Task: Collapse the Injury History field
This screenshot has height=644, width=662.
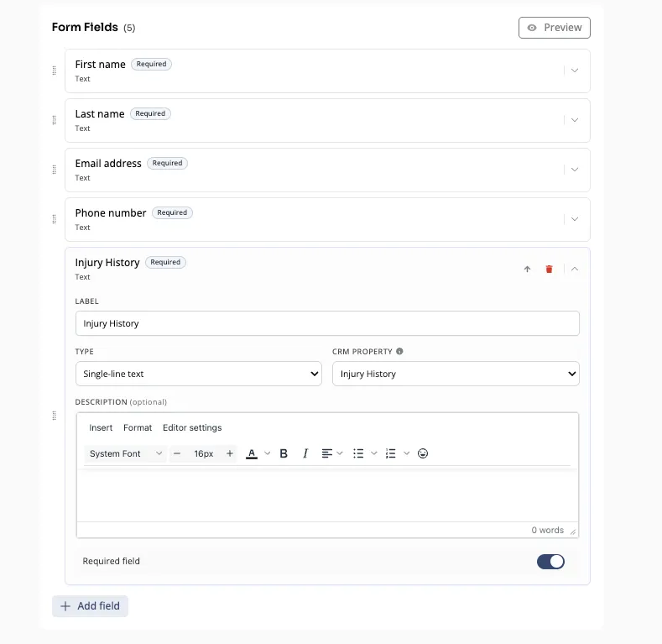Action: point(574,269)
